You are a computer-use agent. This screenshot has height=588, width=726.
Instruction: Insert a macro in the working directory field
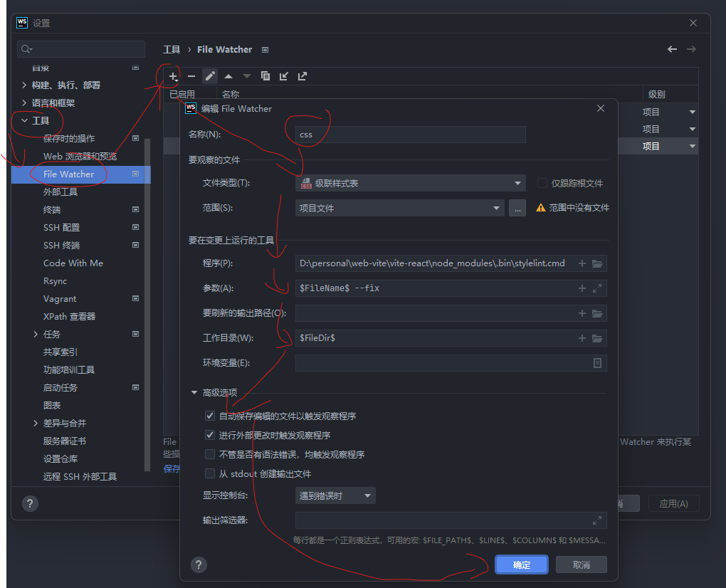pos(582,338)
